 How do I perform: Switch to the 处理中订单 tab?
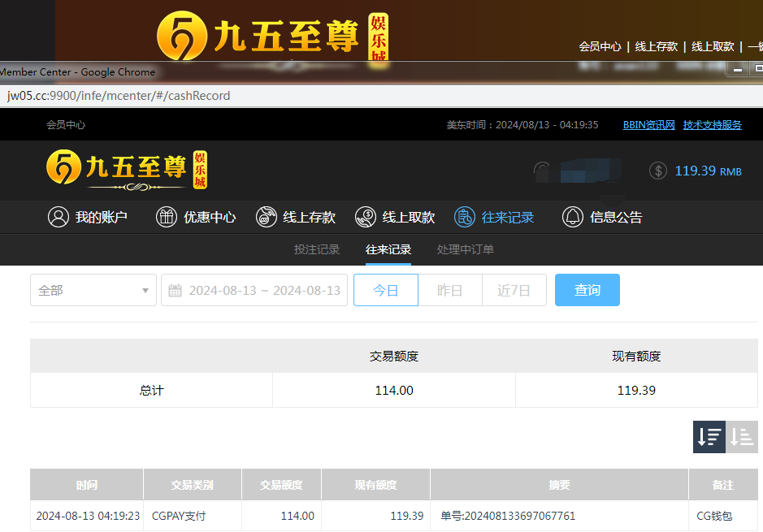tap(465, 249)
